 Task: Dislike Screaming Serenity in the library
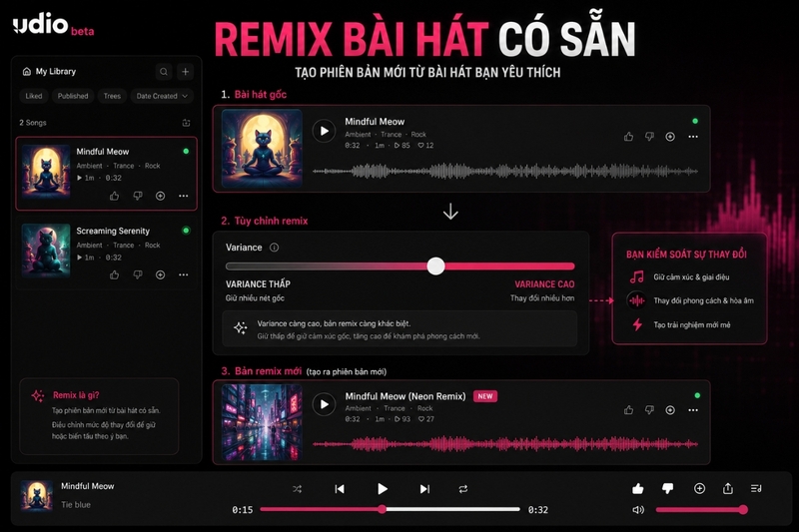pos(138,274)
